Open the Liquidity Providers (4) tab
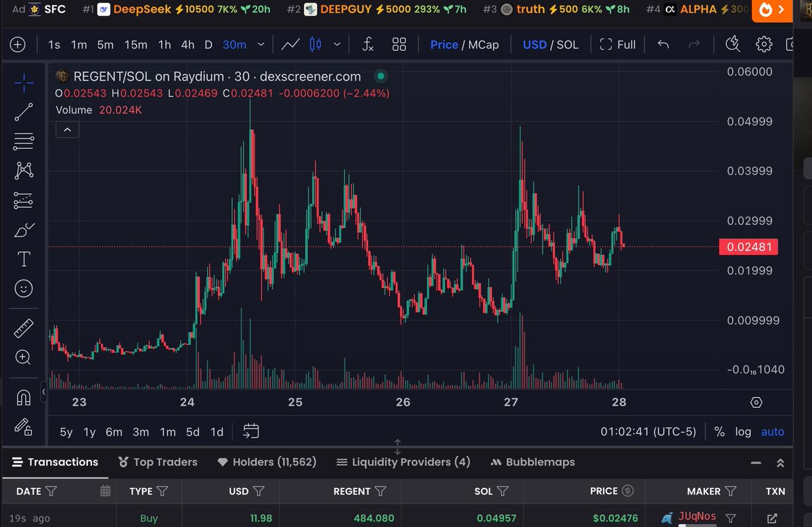Viewport: 812px width, 527px height. click(x=403, y=462)
